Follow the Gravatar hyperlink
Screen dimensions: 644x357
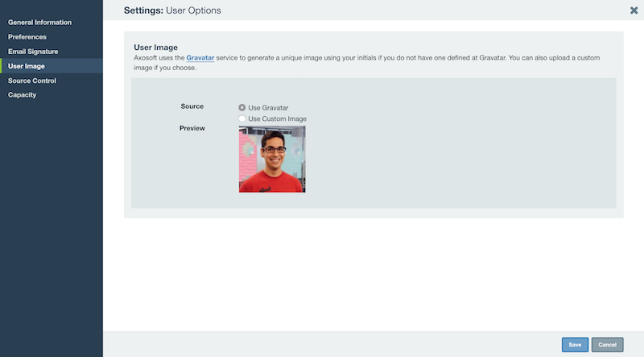click(x=200, y=57)
